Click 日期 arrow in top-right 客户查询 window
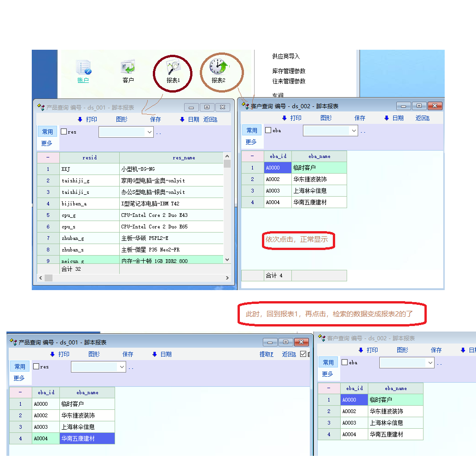The height and width of the screenshot is (466, 476). pos(387,118)
